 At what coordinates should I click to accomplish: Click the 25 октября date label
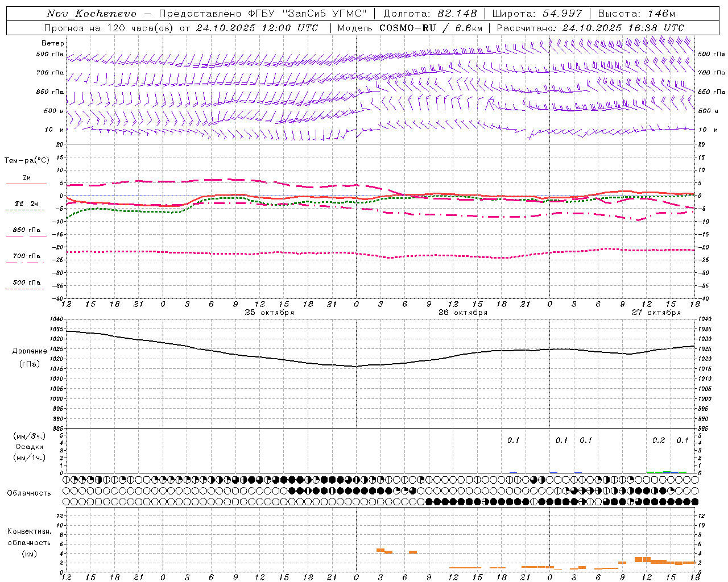click(x=270, y=313)
